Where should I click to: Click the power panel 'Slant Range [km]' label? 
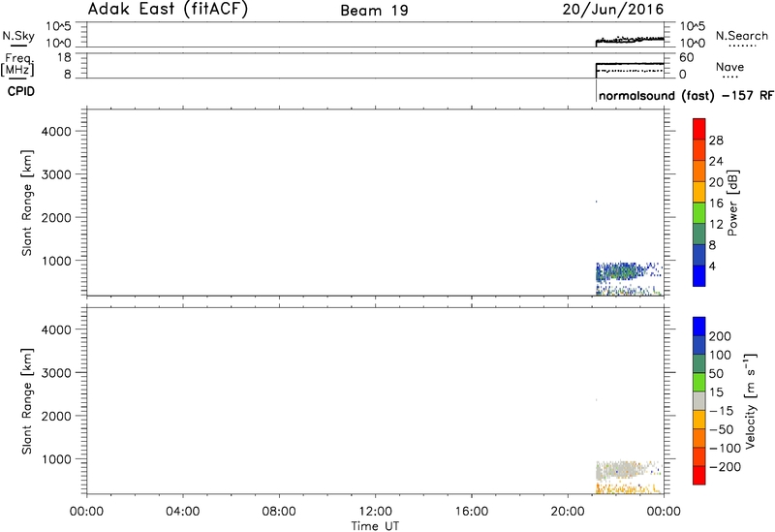click(27, 203)
